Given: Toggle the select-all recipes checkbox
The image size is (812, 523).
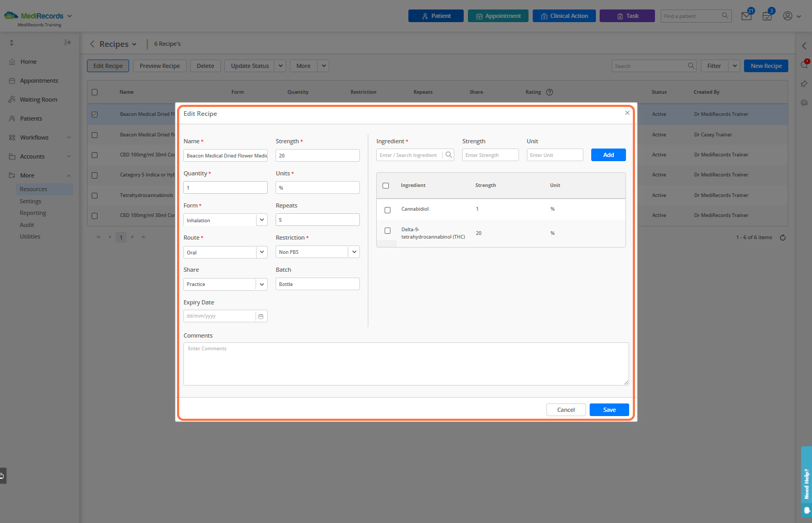Looking at the screenshot, I should click(x=95, y=92).
